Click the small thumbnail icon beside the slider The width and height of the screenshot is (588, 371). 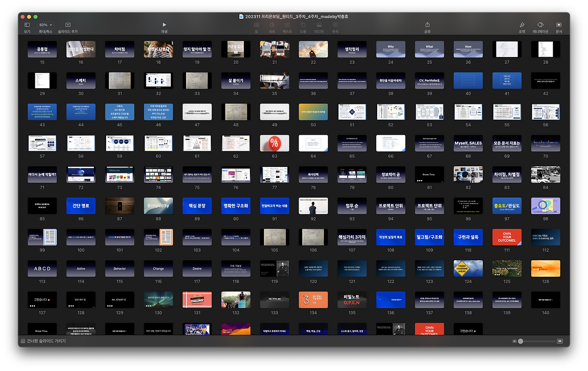(x=514, y=341)
